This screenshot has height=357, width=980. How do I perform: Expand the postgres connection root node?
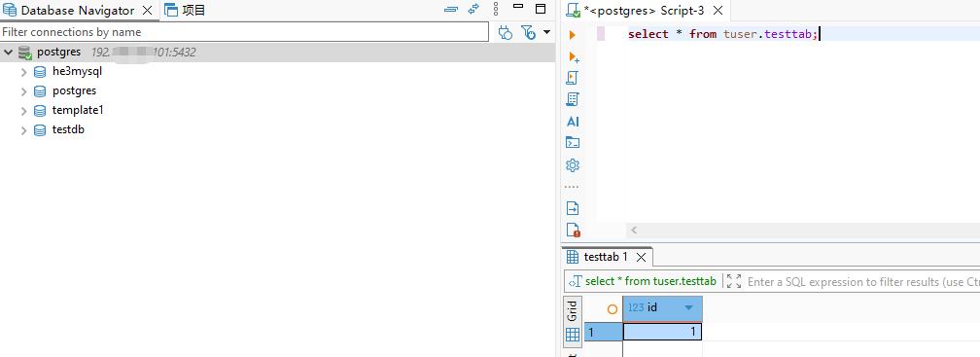click(x=8, y=53)
